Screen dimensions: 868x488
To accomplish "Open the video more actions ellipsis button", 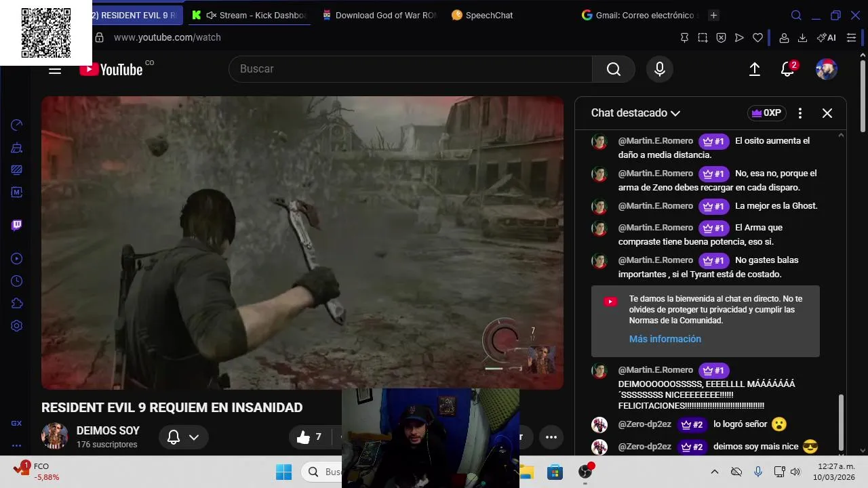I will pyautogui.click(x=551, y=437).
